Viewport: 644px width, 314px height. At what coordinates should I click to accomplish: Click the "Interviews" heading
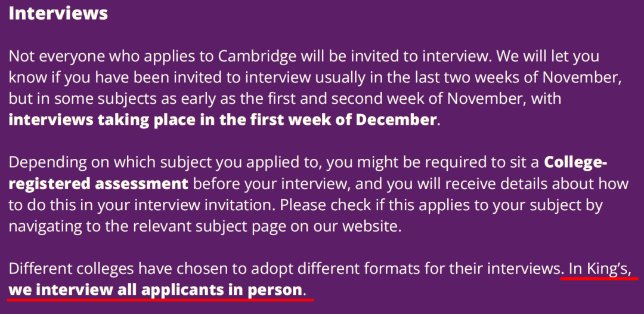(58, 13)
